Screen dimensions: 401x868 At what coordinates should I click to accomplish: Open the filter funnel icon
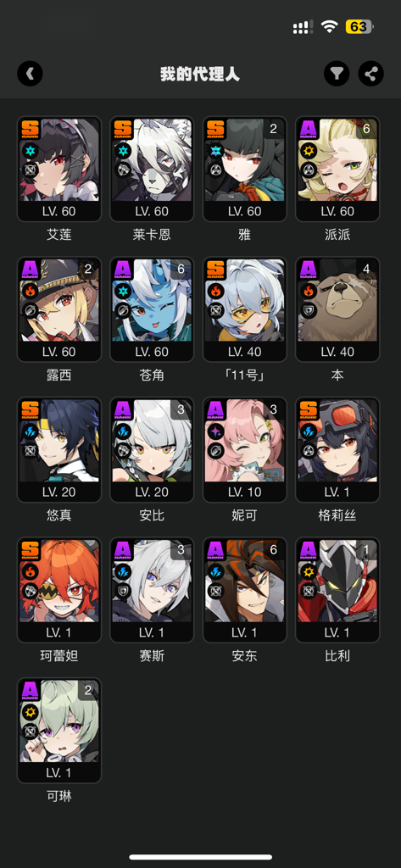pyautogui.click(x=337, y=74)
